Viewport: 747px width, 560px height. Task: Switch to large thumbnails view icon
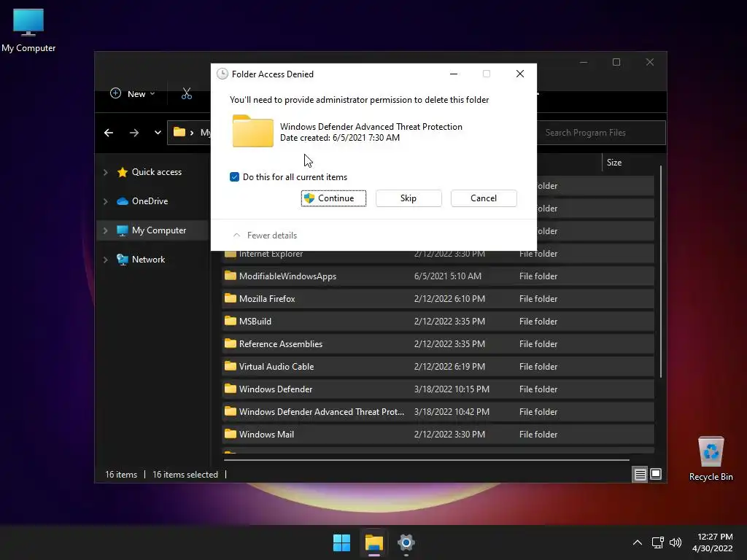pyautogui.click(x=656, y=474)
